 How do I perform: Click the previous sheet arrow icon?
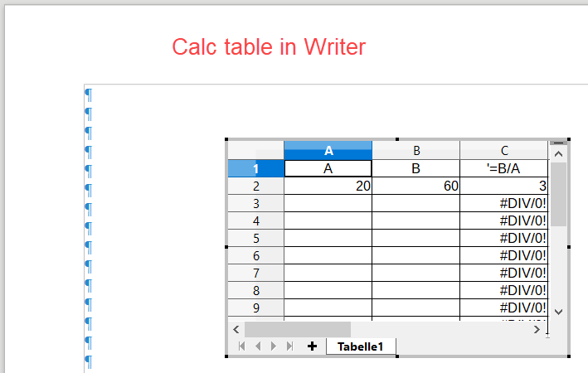[258, 346]
